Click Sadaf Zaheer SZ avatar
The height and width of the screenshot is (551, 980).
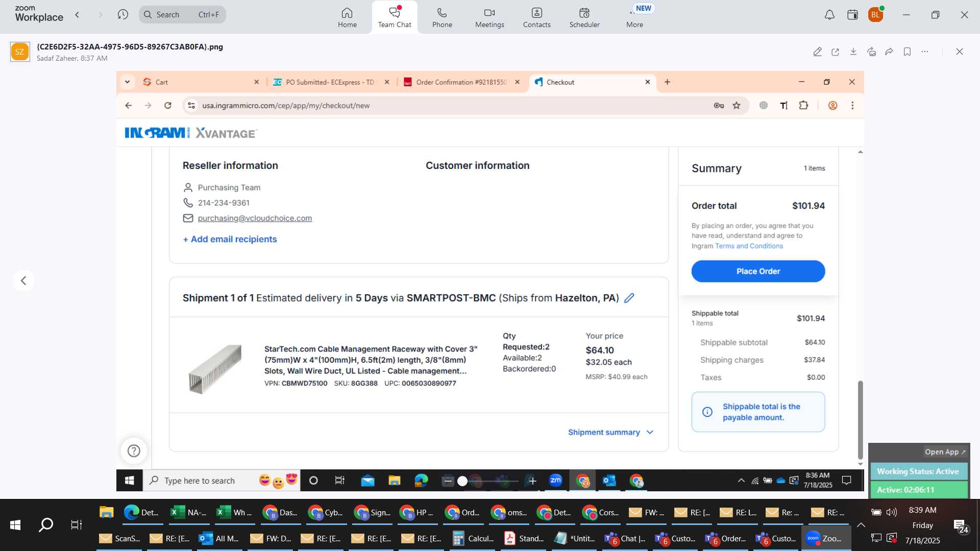pos(20,52)
